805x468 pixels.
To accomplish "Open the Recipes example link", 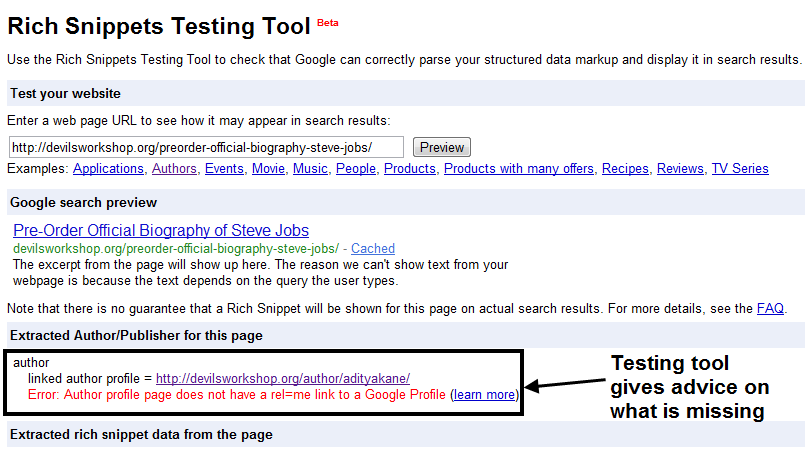I will (x=625, y=168).
